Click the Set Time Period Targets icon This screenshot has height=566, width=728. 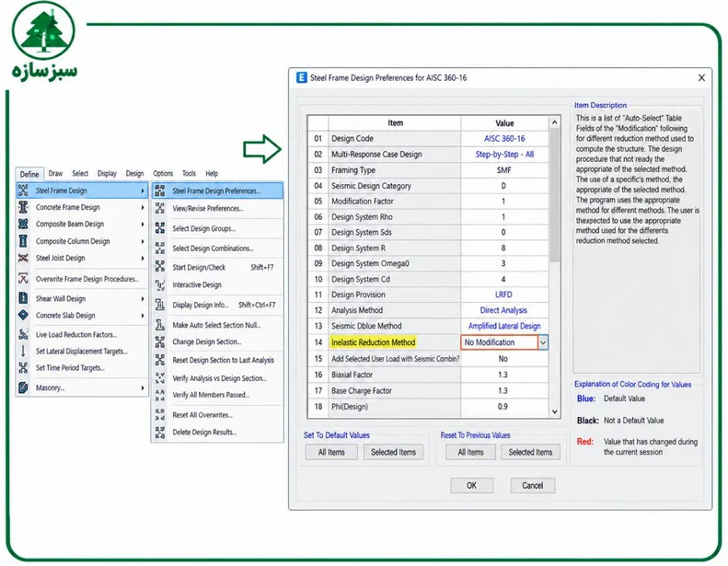click(23, 368)
